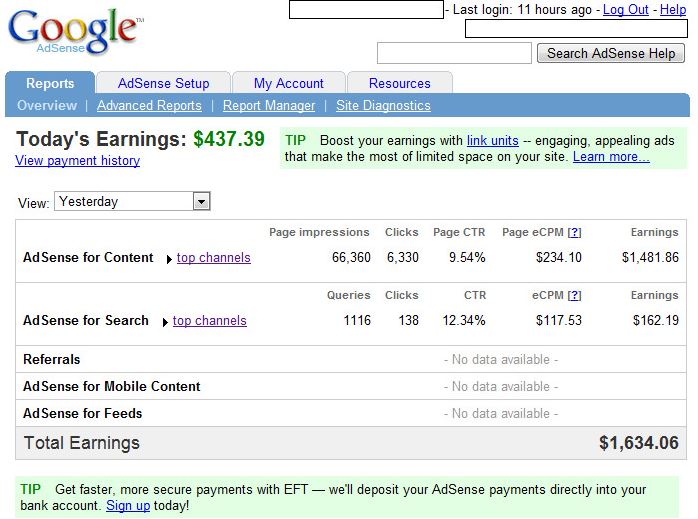Click Learn more in the tip
This screenshot has width=698, height=519.
tap(611, 157)
